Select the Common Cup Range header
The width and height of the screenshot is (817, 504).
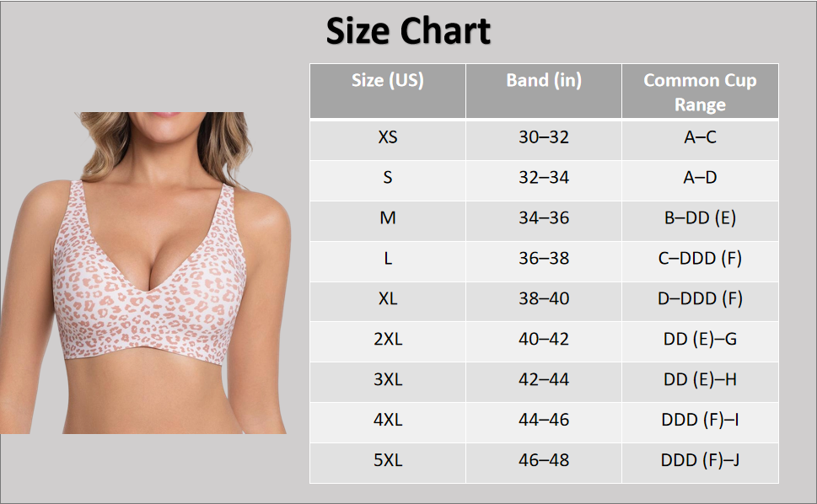click(701, 91)
